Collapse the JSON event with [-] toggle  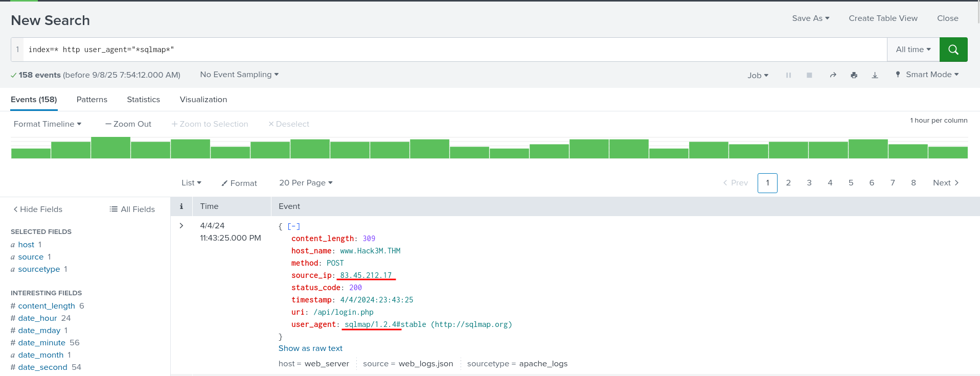point(293,226)
